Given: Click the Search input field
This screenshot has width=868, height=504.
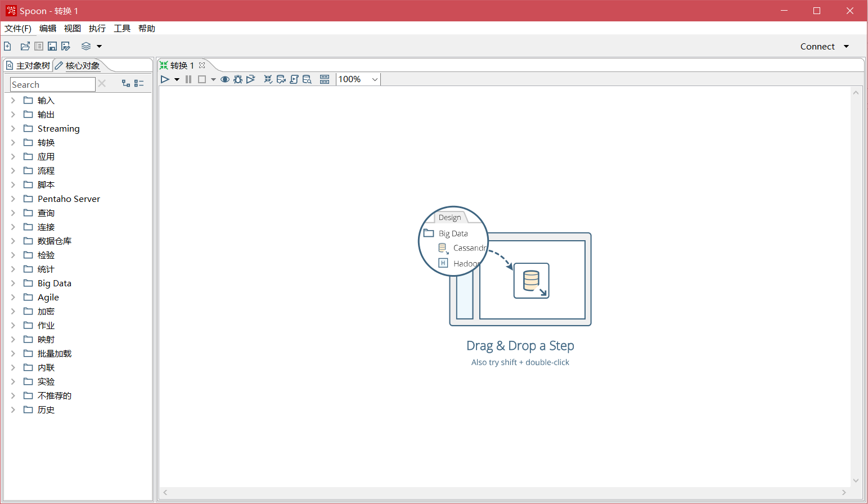Looking at the screenshot, I should click(x=53, y=84).
